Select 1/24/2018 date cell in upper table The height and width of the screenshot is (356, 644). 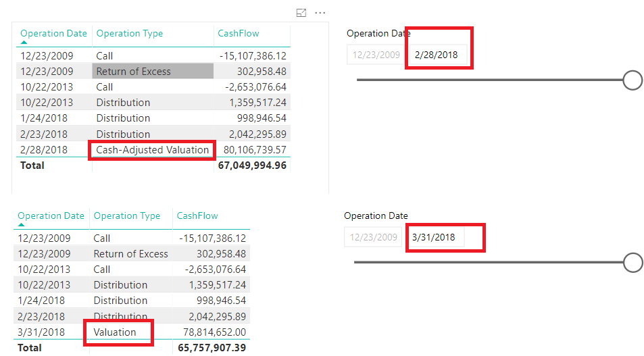[44, 118]
